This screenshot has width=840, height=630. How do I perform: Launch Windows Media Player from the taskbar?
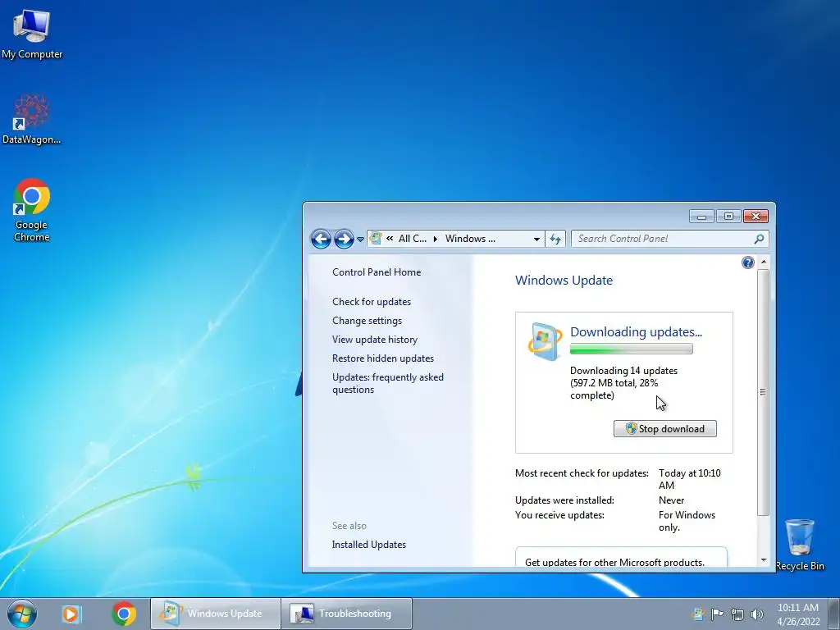(71, 614)
